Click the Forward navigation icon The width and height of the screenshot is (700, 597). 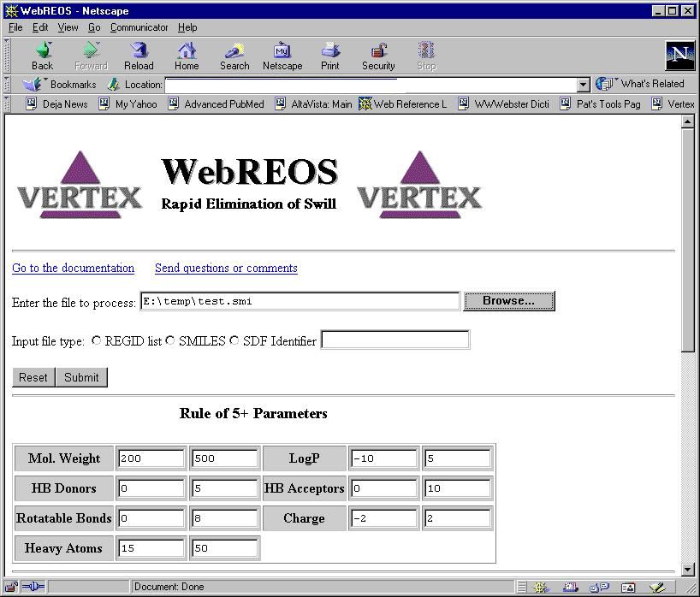coord(91,56)
